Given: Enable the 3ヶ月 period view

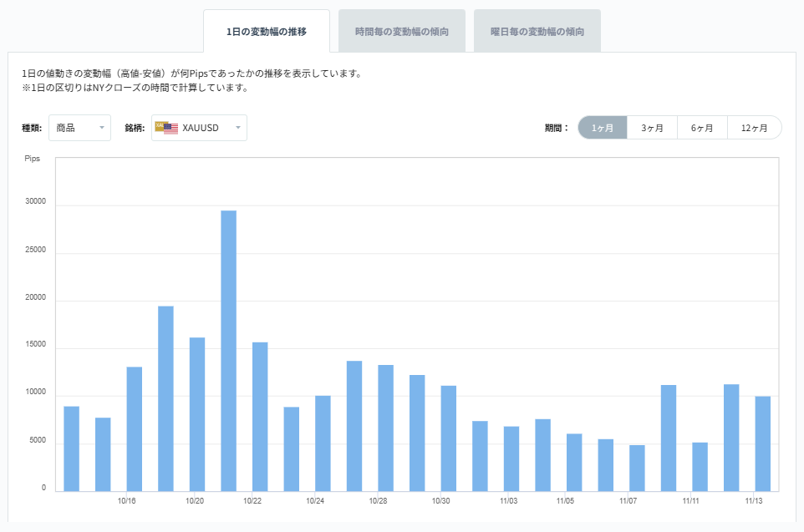Looking at the screenshot, I should tap(653, 127).
